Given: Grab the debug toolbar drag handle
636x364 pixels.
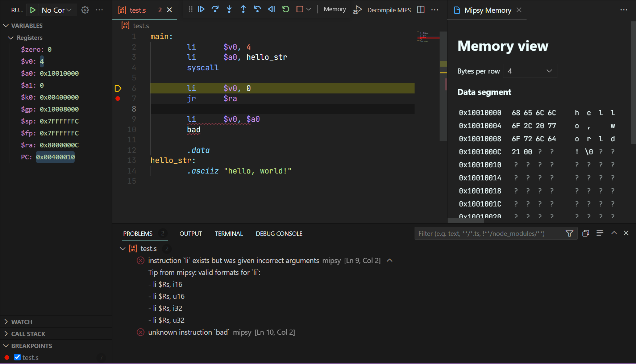Looking at the screenshot, I should [191, 9].
